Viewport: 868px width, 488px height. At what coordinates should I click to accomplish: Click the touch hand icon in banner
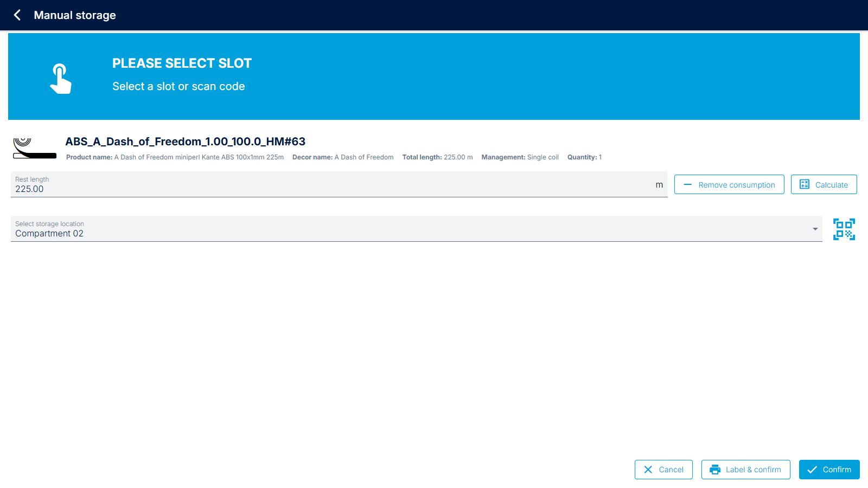coord(61,79)
